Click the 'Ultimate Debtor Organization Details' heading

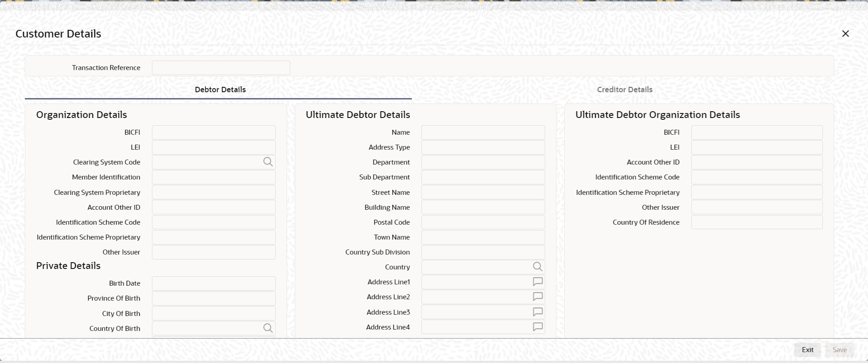point(658,115)
